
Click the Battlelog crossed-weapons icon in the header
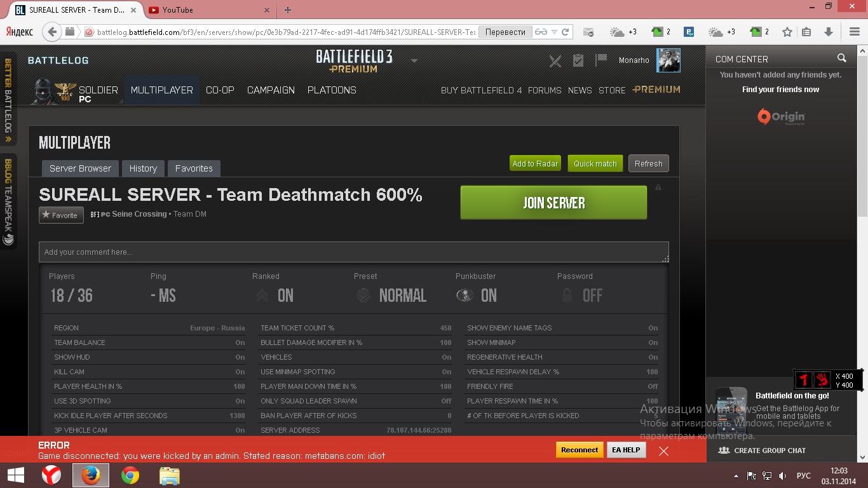(555, 61)
